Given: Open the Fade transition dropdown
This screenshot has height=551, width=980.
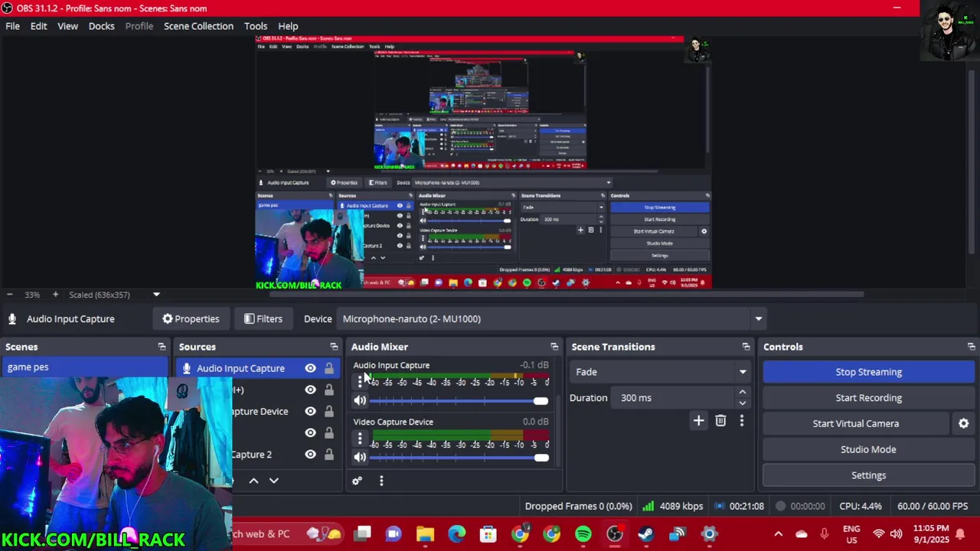Looking at the screenshot, I should 742,372.
